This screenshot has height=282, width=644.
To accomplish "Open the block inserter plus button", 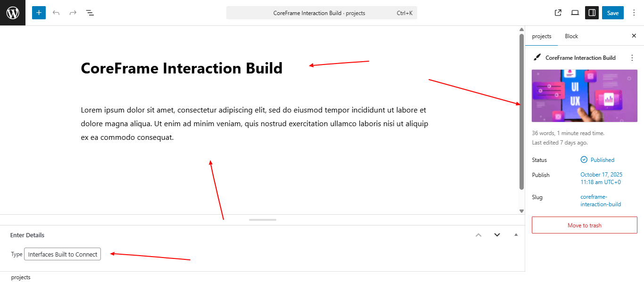I will [39, 13].
